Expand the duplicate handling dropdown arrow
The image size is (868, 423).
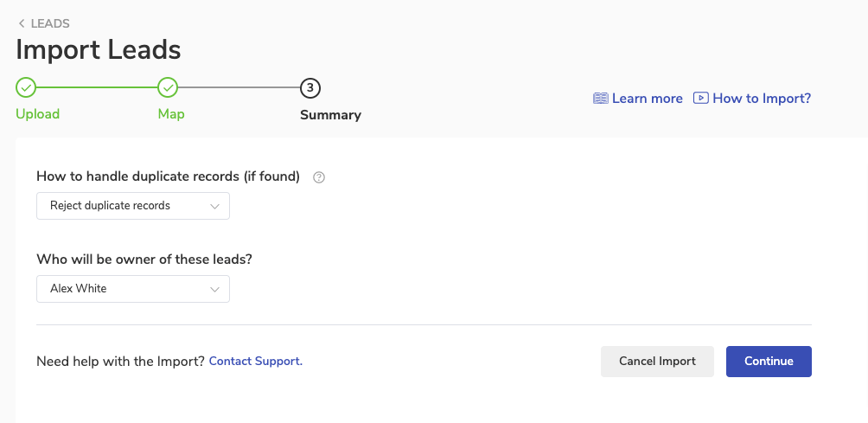coord(215,206)
